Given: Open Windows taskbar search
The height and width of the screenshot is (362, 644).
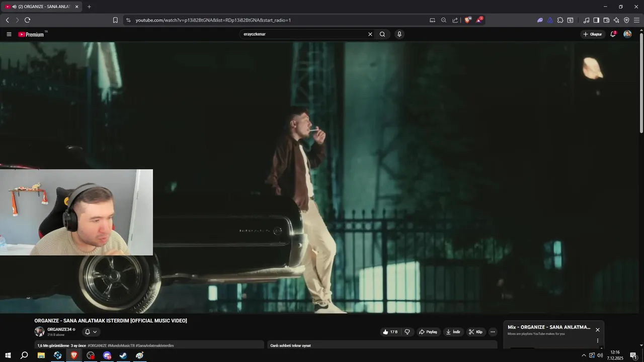Looking at the screenshot, I should click(24, 355).
